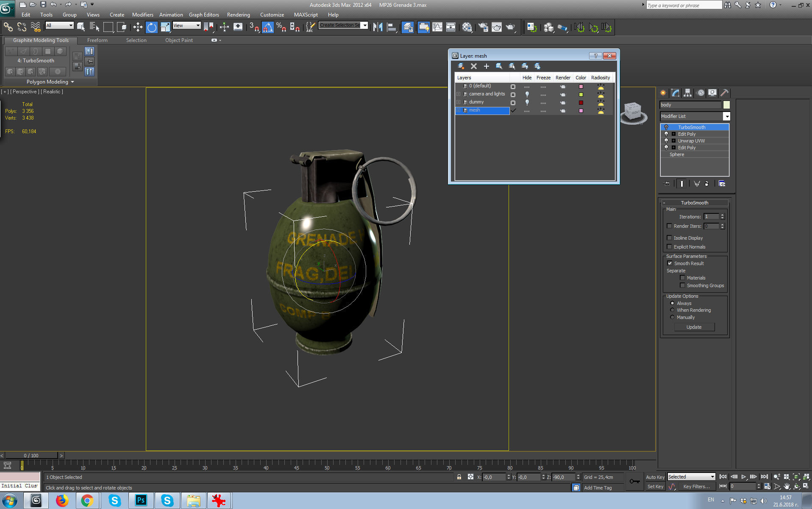Viewport: 812px width, 509px height.
Task: Click the dummy layer red color swatch
Action: [581, 102]
